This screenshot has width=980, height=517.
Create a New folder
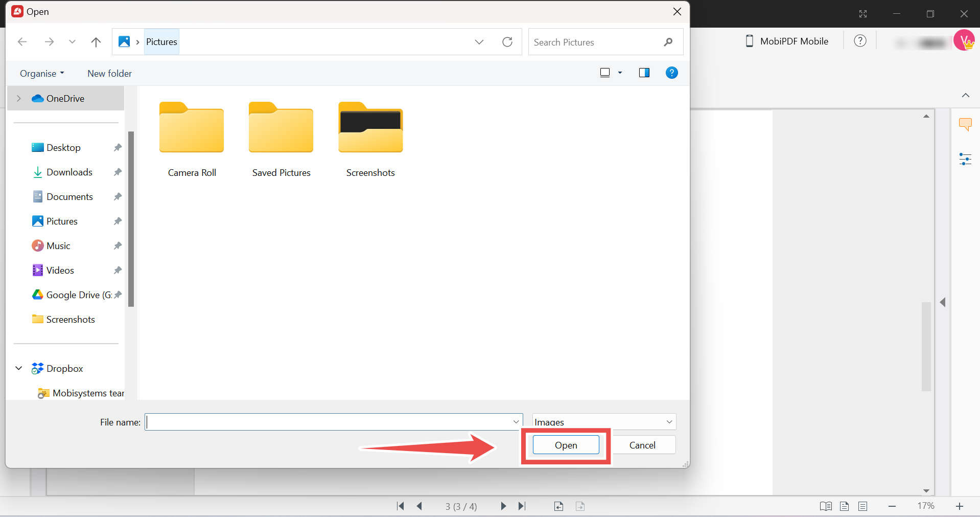(x=109, y=73)
